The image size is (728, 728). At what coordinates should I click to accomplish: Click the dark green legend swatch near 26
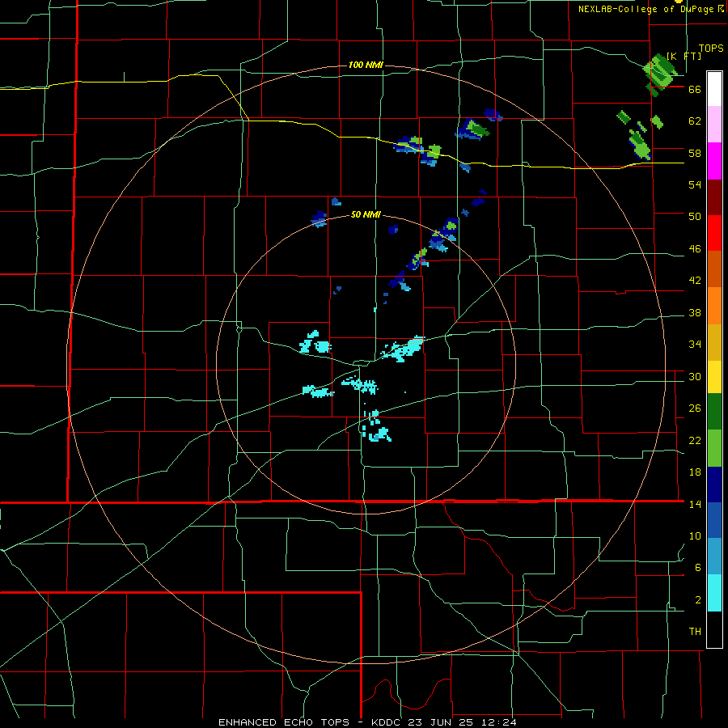click(x=714, y=412)
